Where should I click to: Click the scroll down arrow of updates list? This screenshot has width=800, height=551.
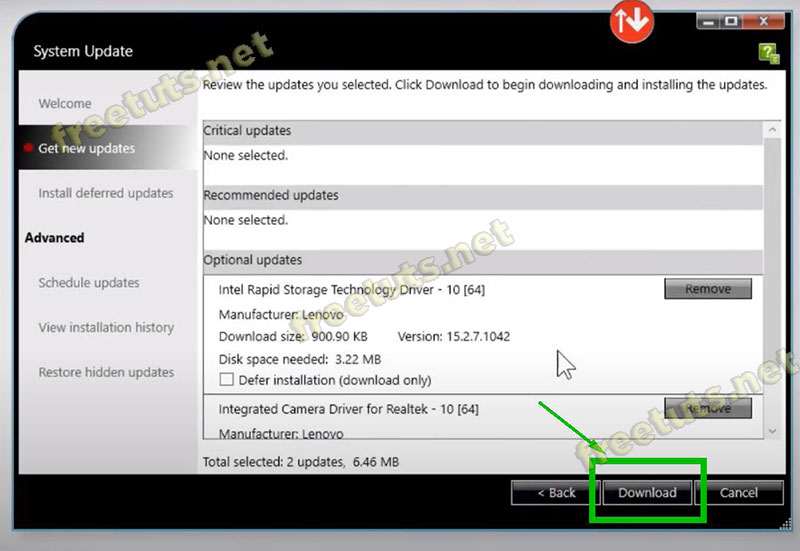(772, 431)
